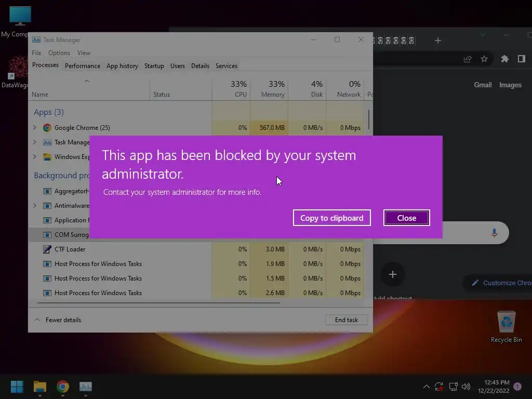Open a new tab in Chrome
532x399 pixels.
pos(437,41)
